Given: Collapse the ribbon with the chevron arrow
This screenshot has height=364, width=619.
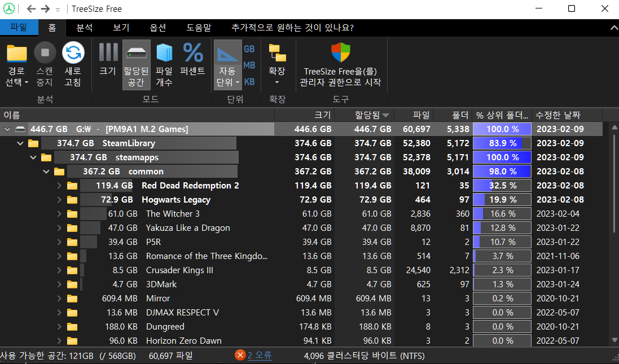Looking at the screenshot, I should click(x=614, y=28).
